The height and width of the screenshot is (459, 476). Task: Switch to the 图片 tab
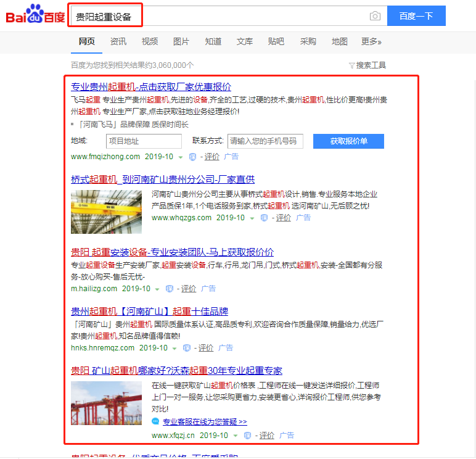point(181,41)
